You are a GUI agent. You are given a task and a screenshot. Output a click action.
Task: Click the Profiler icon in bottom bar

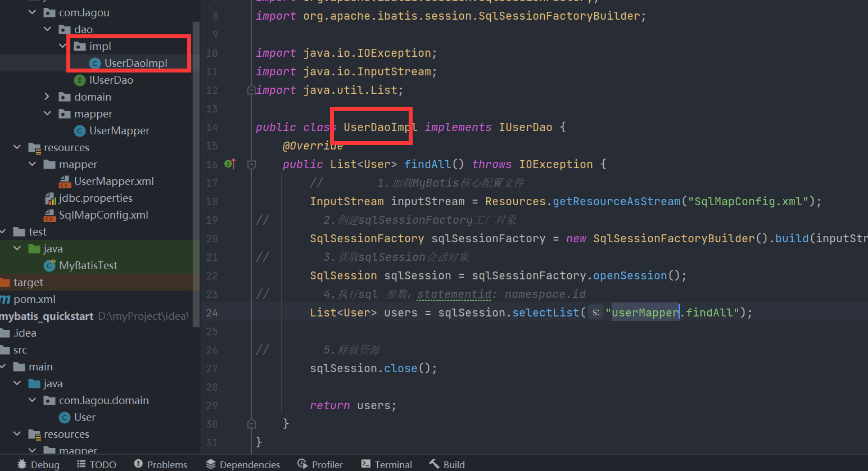302,464
